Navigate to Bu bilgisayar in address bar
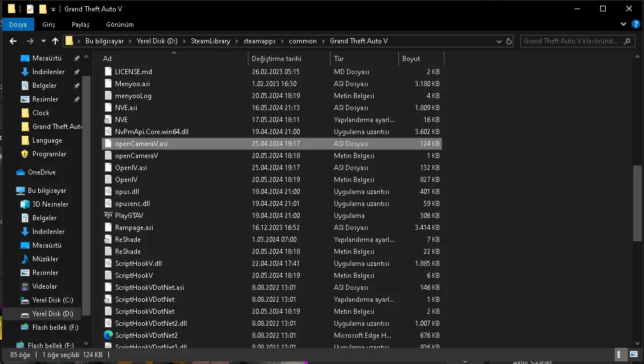Image resolution: width=644 pixels, height=364 pixels. [x=104, y=41]
